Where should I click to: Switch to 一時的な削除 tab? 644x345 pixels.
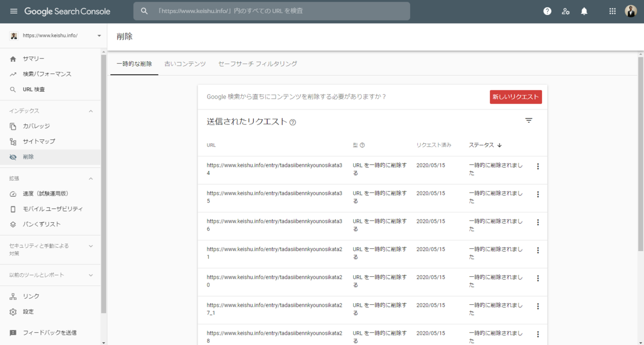click(x=134, y=64)
